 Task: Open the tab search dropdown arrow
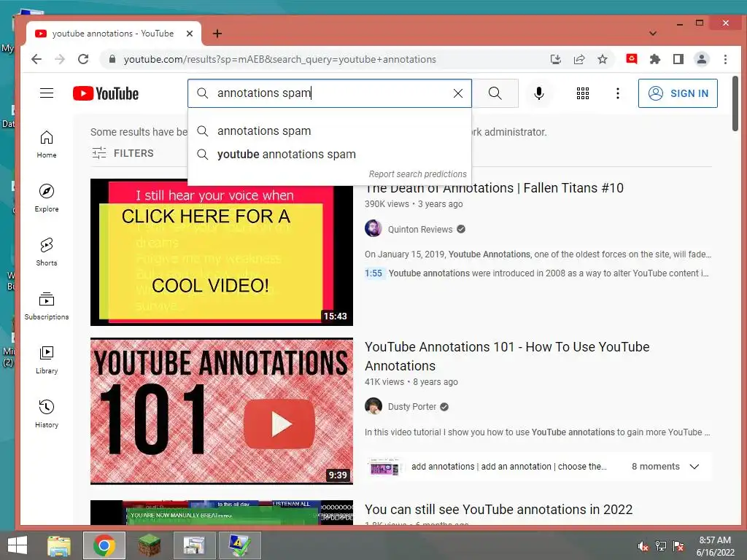point(653,34)
